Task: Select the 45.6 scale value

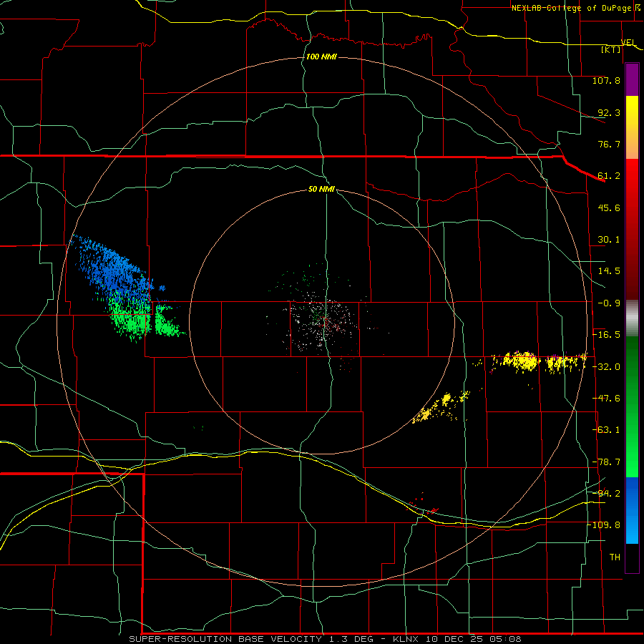Action: [609, 208]
